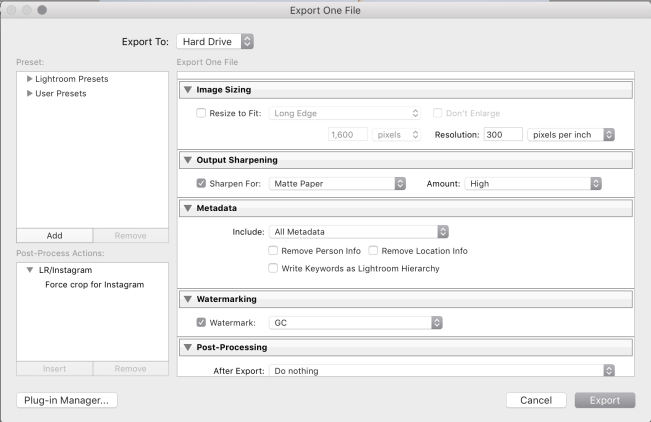Image resolution: width=651 pixels, height=422 pixels.
Task: Collapse the LR/Instagram post-process action
Action: pos(30,271)
